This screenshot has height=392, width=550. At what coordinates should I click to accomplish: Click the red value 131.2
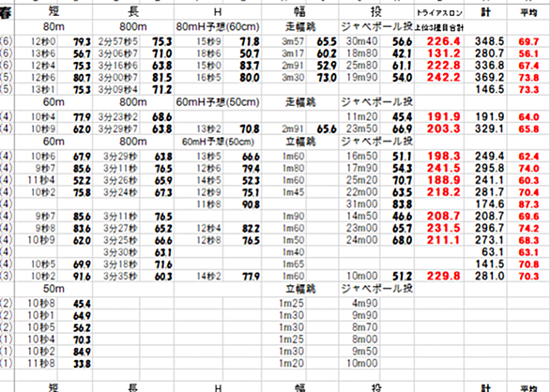[x=443, y=53]
